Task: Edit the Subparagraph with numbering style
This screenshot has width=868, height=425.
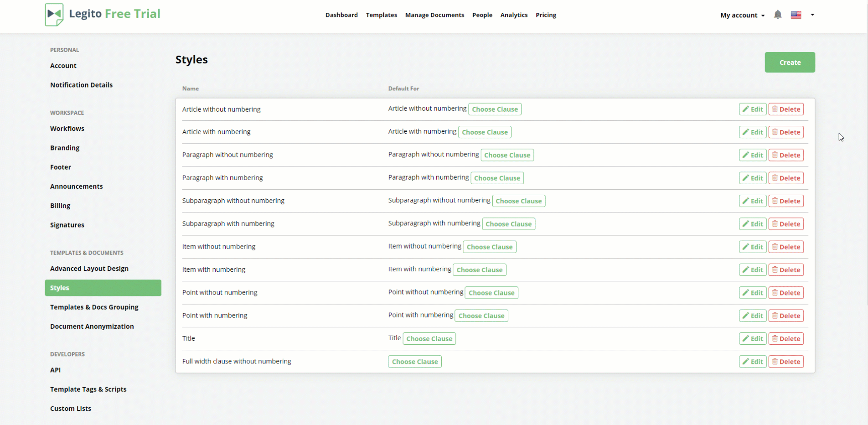Action: tap(753, 224)
